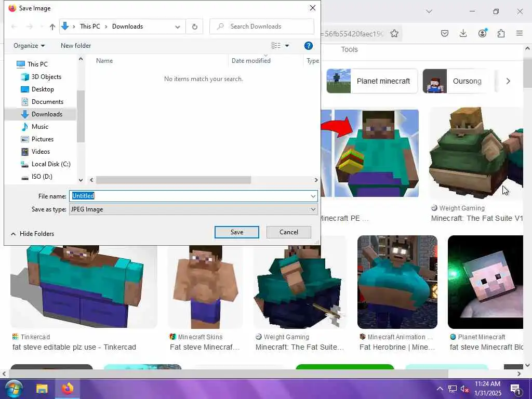Open Fat Herobrine image thumbnail
The image size is (532, 399).
[397, 282]
